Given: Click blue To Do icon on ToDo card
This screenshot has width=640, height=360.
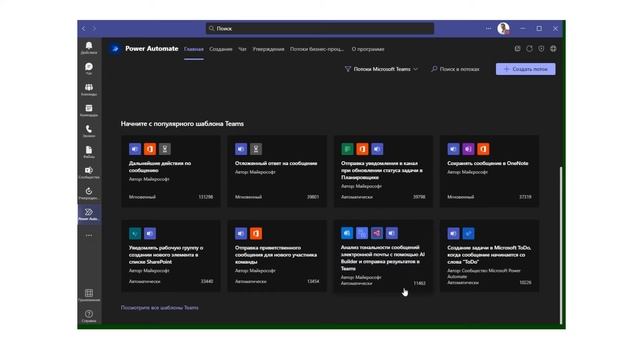Looking at the screenshot, I should (468, 233).
